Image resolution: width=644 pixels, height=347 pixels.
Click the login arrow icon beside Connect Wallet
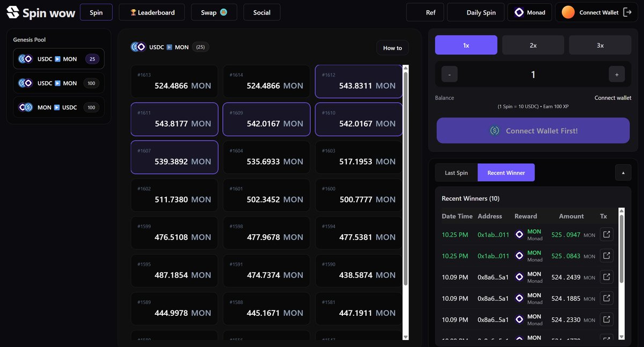627,12
